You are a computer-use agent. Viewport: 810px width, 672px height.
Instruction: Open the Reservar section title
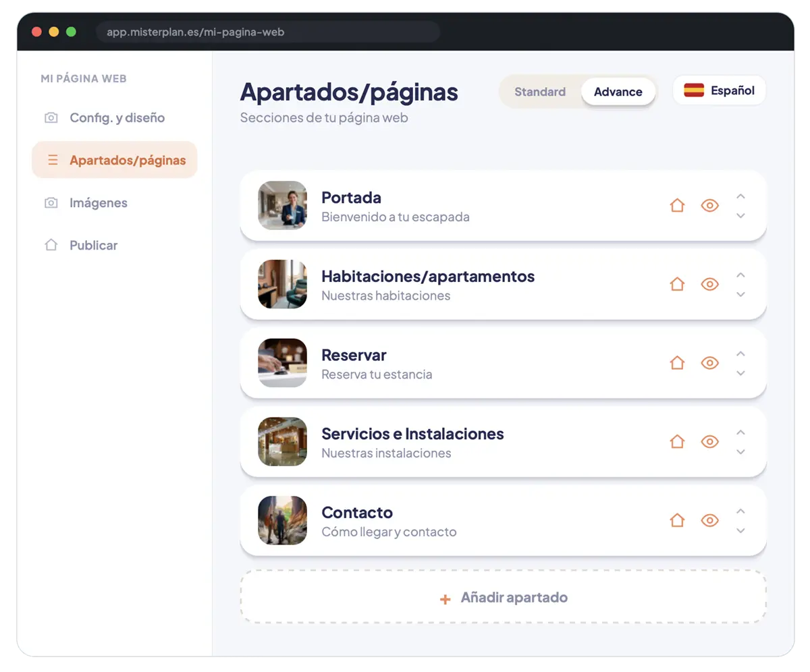coord(354,355)
